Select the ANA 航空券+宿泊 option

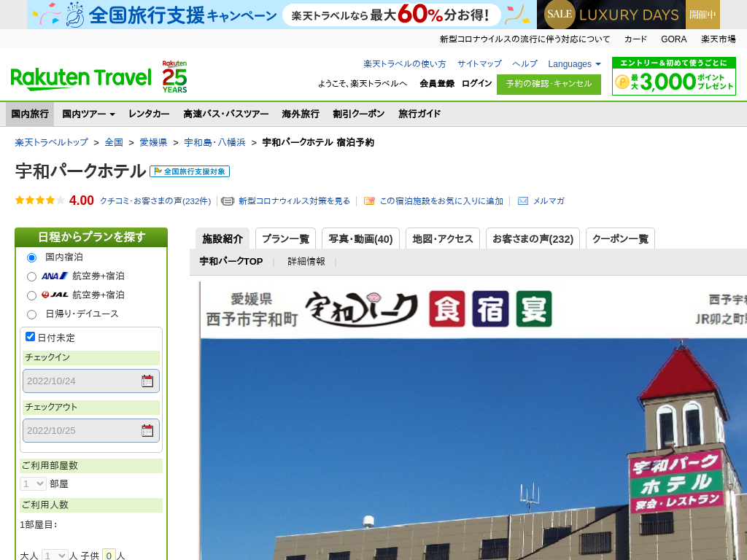point(31,276)
